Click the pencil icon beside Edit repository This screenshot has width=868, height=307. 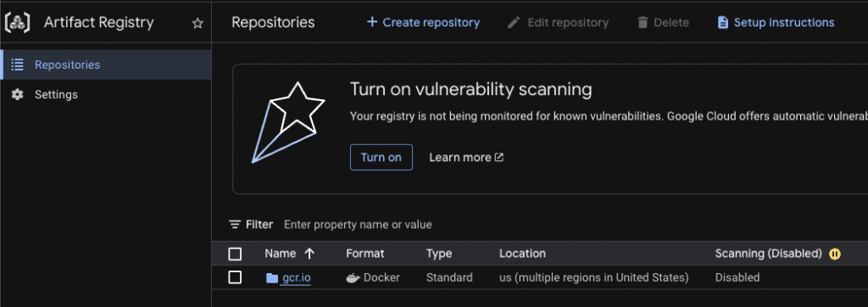[x=514, y=23]
